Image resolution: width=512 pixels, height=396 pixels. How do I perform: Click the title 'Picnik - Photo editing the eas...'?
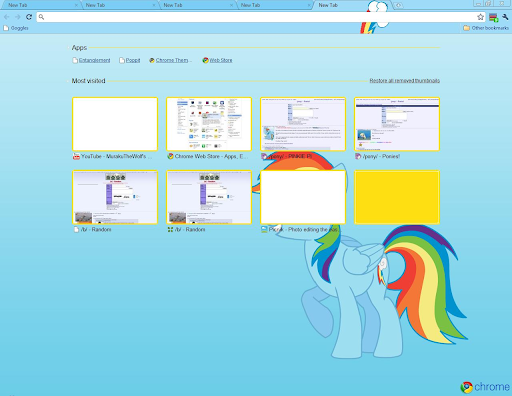[x=304, y=230]
